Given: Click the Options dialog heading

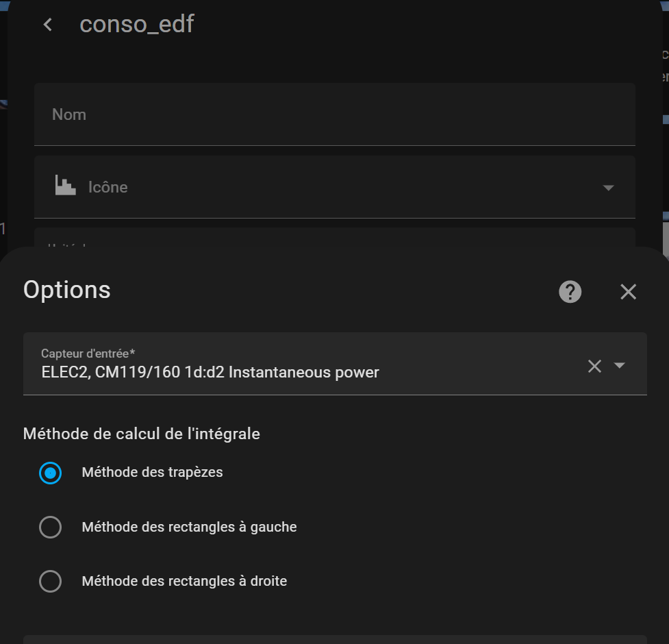Looking at the screenshot, I should (x=67, y=290).
